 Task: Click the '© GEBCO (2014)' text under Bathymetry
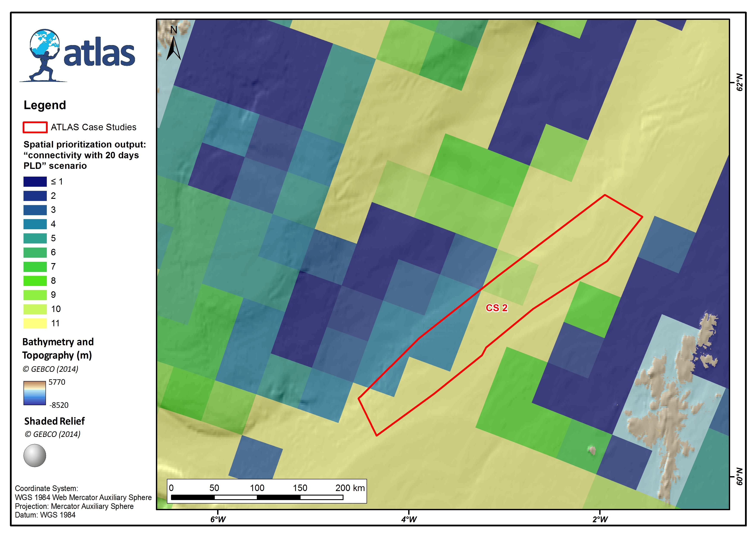coord(50,369)
